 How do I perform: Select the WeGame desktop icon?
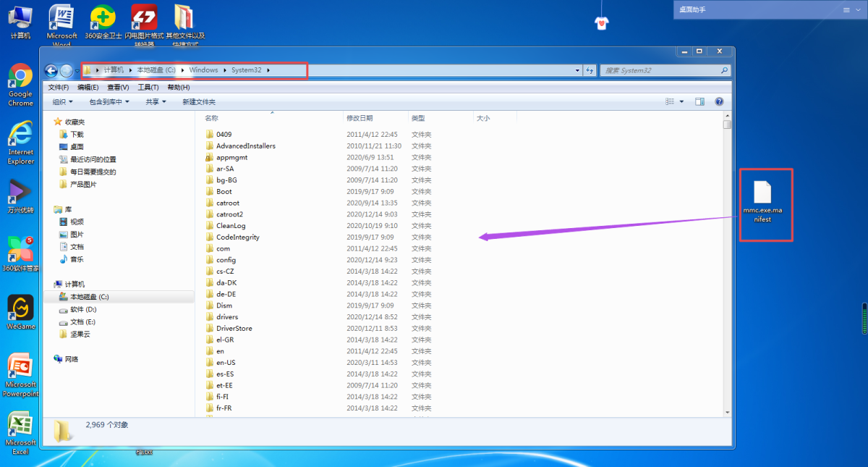pyautogui.click(x=20, y=311)
